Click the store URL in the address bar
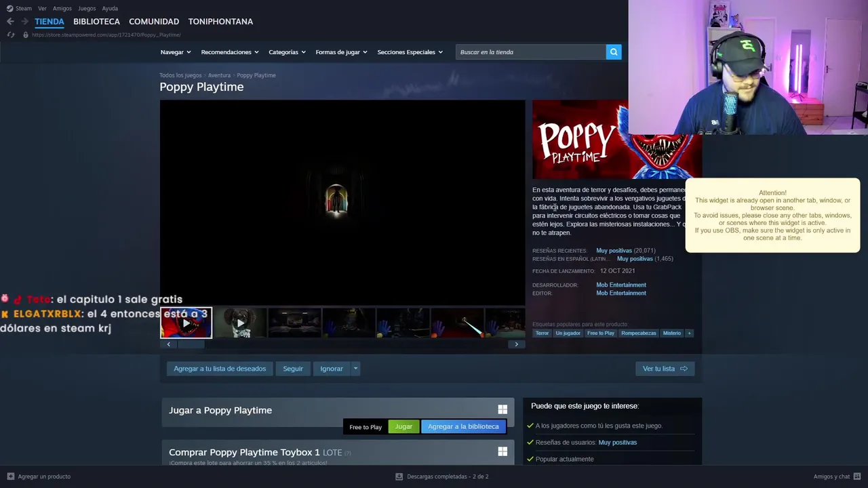 pos(106,35)
